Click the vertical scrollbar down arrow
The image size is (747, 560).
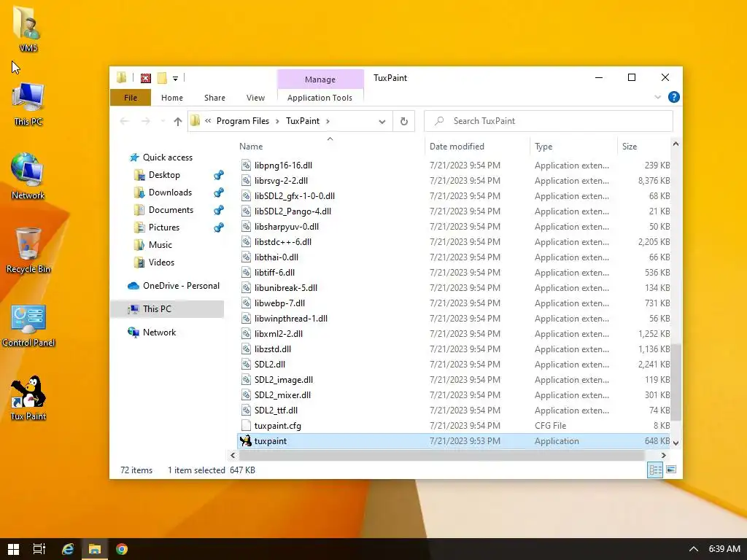click(676, 443)
